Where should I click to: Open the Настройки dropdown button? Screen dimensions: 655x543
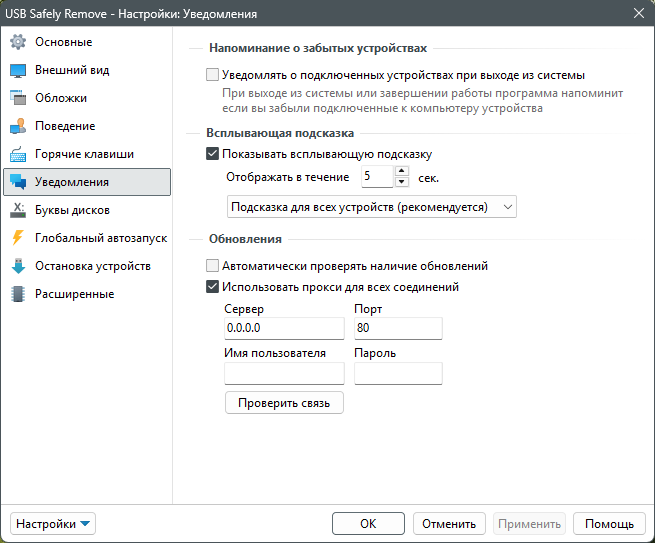[x=53, y=524]
